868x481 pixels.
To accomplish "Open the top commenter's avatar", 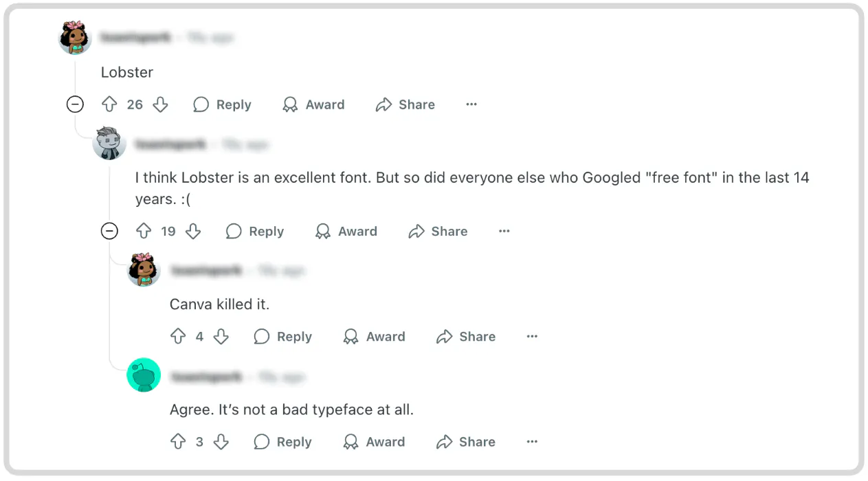I will tap(75, 37).
